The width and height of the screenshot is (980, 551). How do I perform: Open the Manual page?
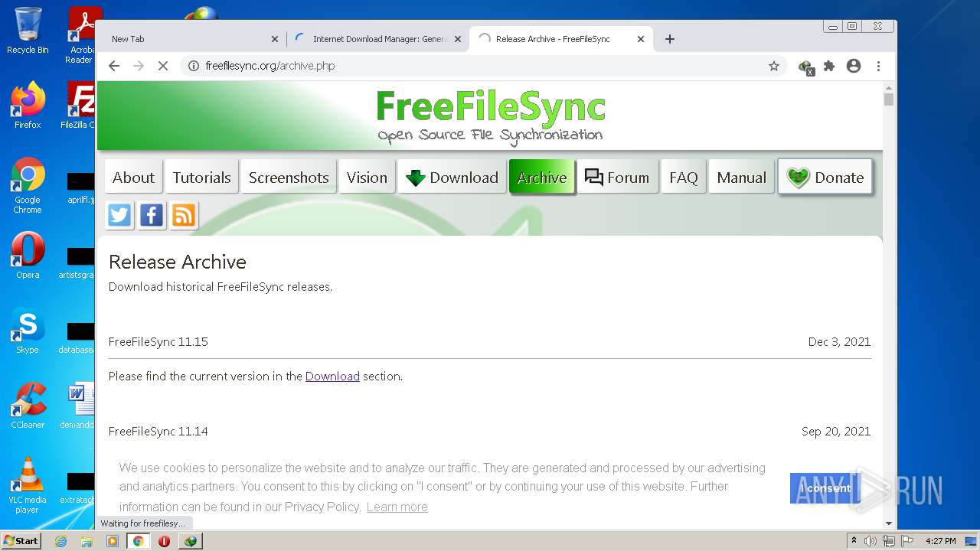click(741, 178)
